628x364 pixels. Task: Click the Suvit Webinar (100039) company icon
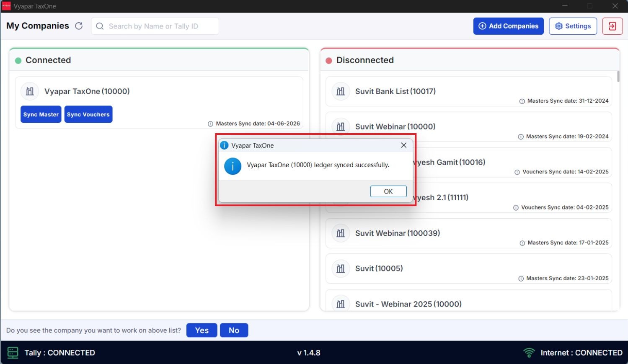tap(341, 233)
